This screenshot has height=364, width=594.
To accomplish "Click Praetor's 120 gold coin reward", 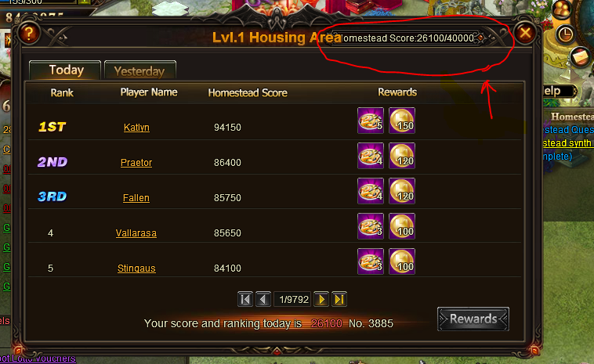I will tap(402, 156).
